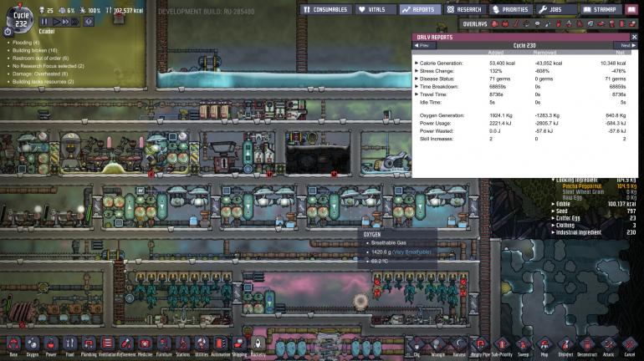
Task: Toggle the red alert diamond button
Action: 89,22
